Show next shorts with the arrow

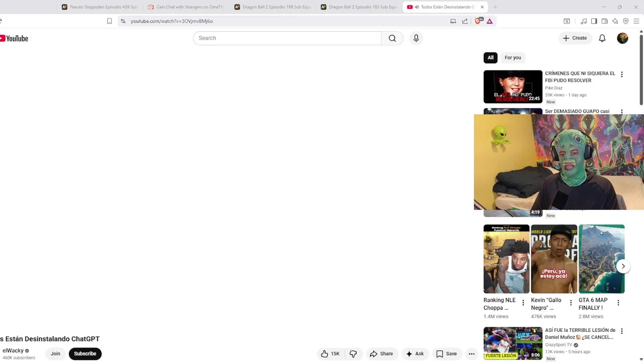pyautogui.click(x=623, y=266)
